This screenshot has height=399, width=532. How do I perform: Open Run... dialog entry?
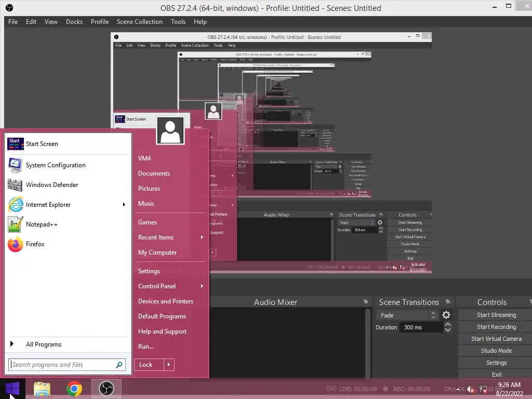click(146, 347)
